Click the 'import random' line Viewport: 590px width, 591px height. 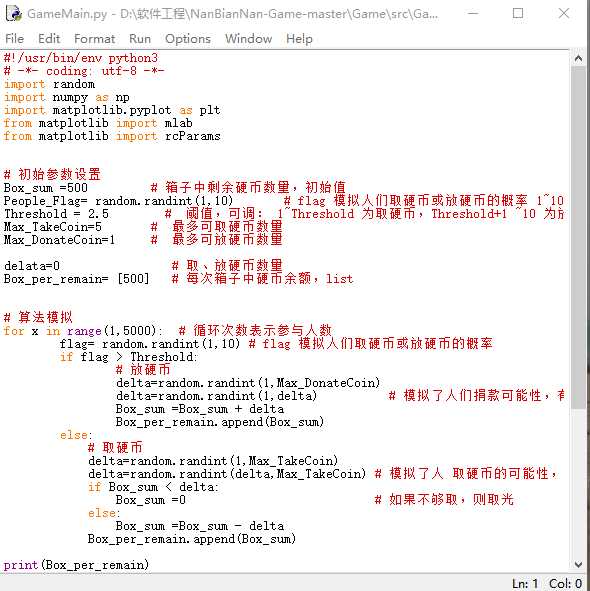49,84
